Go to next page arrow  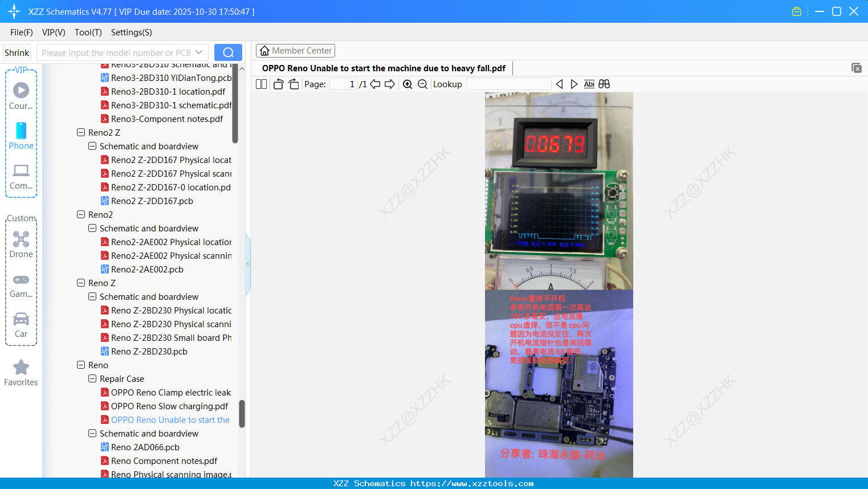coord(390,84)
